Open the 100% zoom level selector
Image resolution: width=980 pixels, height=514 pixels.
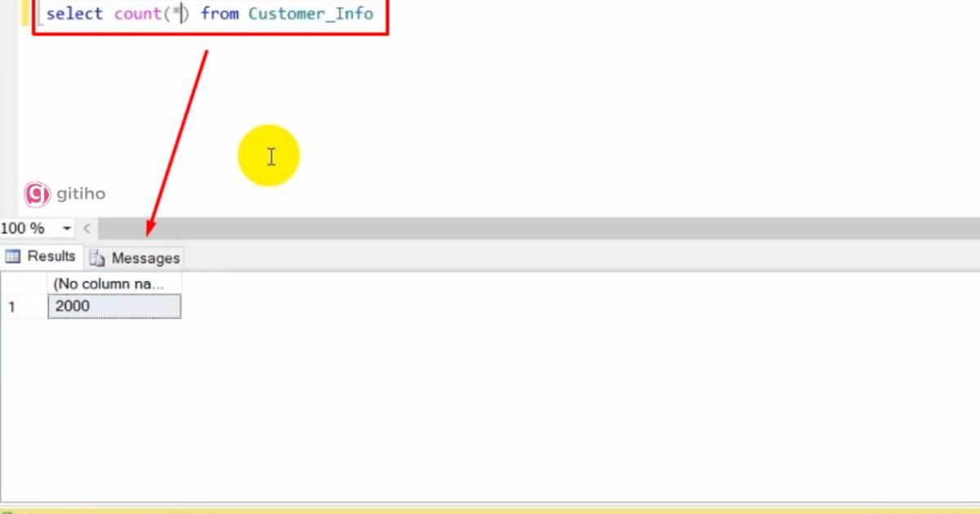click(x=33, y=228)
